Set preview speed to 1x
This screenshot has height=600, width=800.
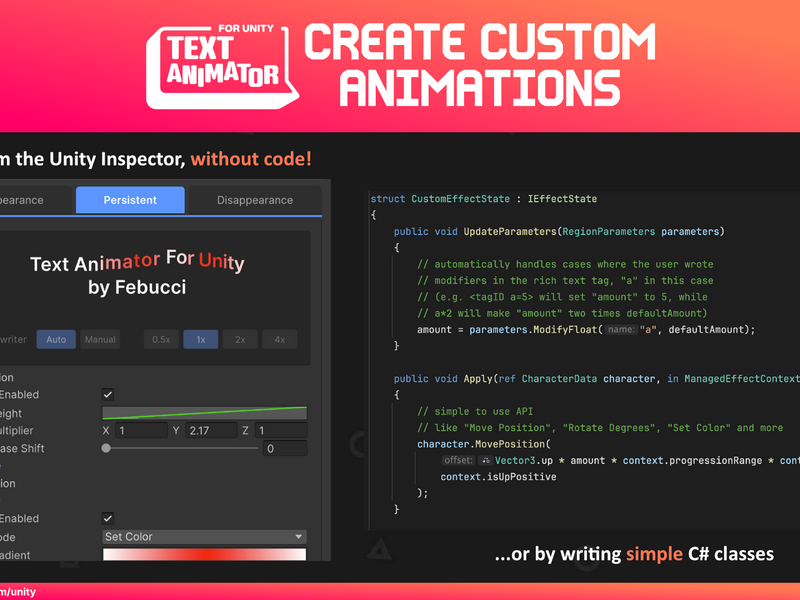click(x=201, y=339)
